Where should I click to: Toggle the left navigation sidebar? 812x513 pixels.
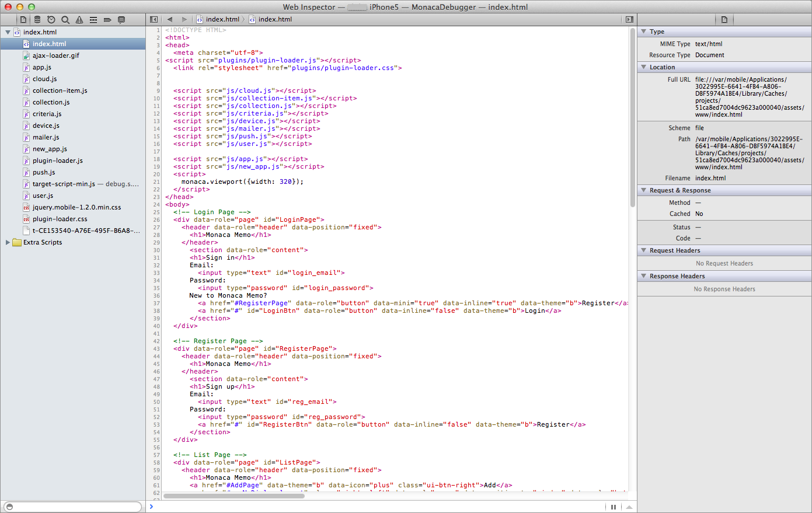coord(154,19)
